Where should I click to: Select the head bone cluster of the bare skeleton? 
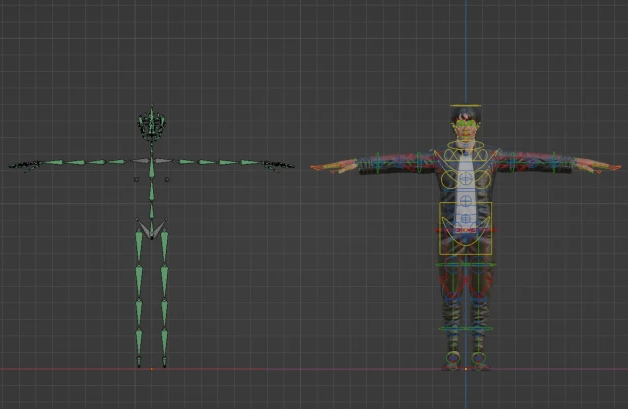point(151,125)
